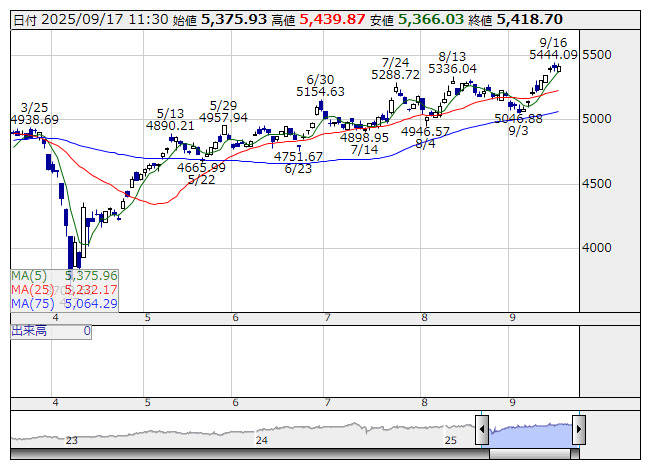The image size is (653, 470).
Task: Click the 6/23 low label 4751.67
Action: (x=298, y=157)
